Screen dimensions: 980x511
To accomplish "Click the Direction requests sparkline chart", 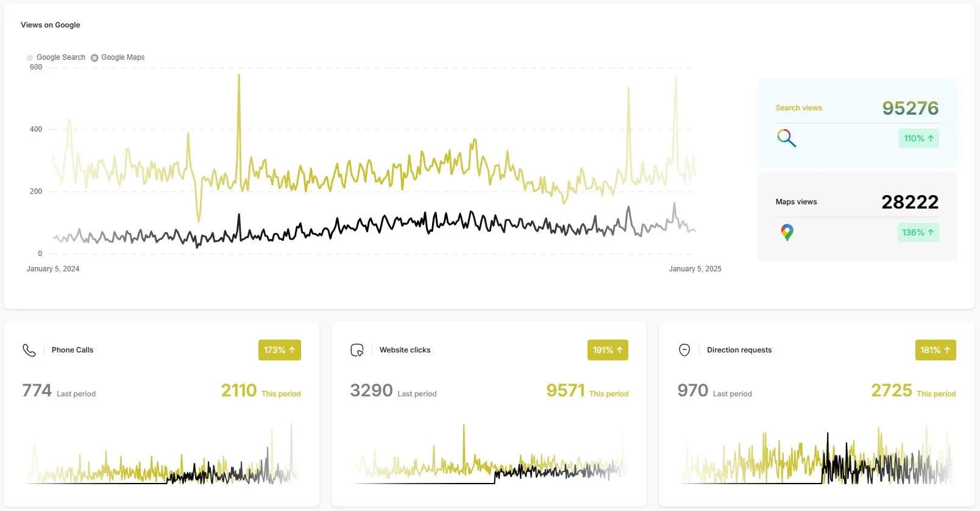I will (x=817, y=457).
